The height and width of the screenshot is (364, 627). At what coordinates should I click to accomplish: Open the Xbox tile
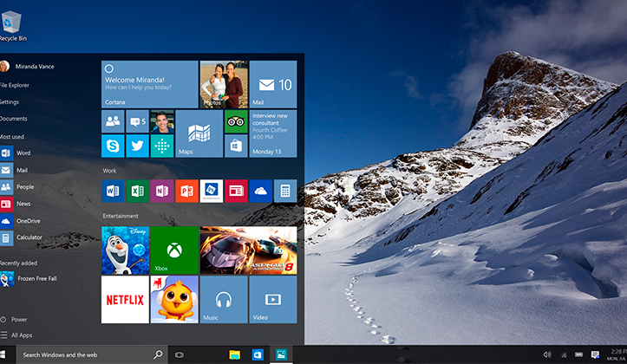tap(174, 250)
